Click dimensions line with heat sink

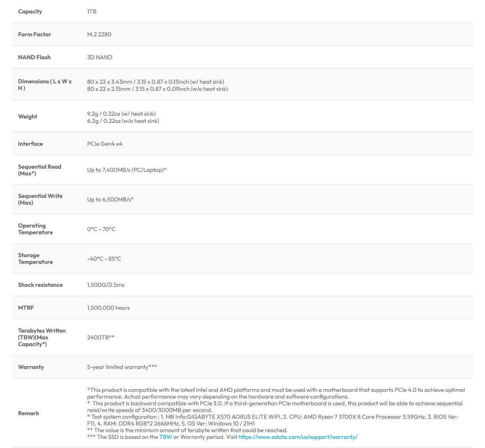pyautogui.click(x=156, y=82)
